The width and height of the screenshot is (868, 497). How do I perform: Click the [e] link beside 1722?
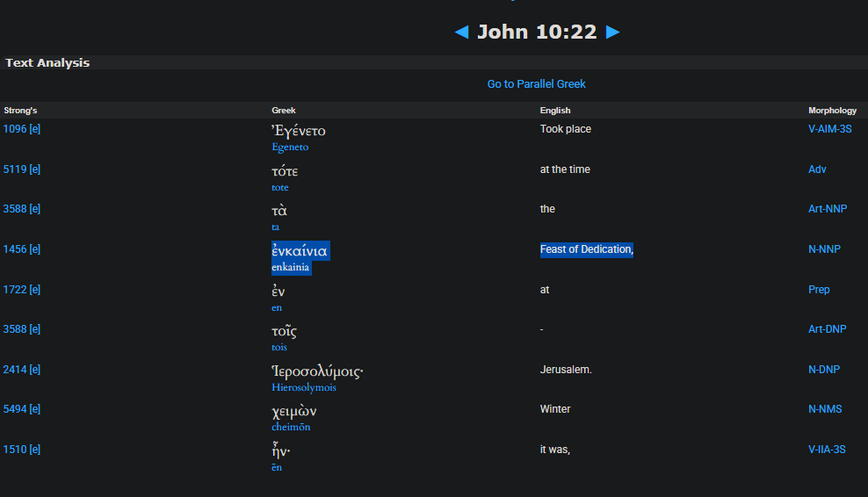(35, 290)
